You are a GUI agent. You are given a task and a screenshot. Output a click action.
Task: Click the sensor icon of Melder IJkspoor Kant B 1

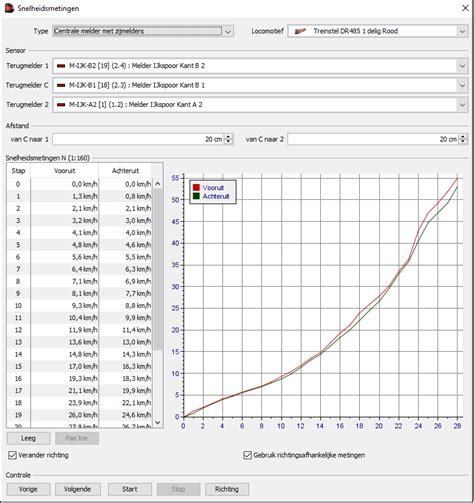61,85
